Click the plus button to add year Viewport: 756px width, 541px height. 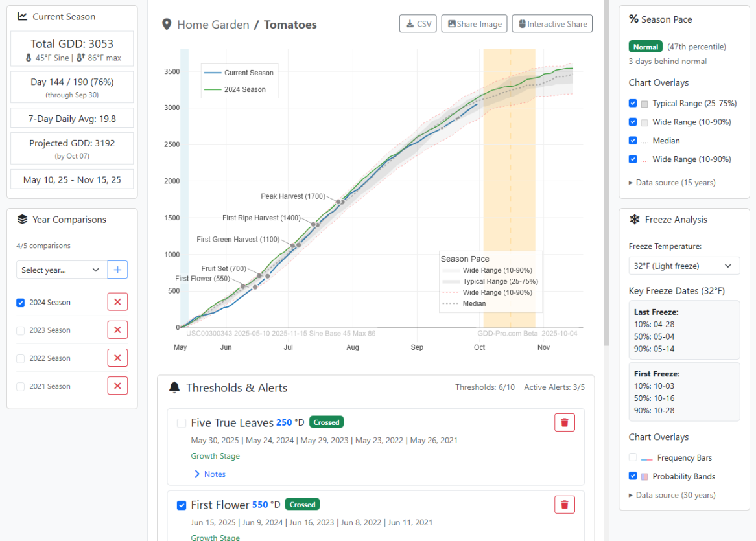117,270
